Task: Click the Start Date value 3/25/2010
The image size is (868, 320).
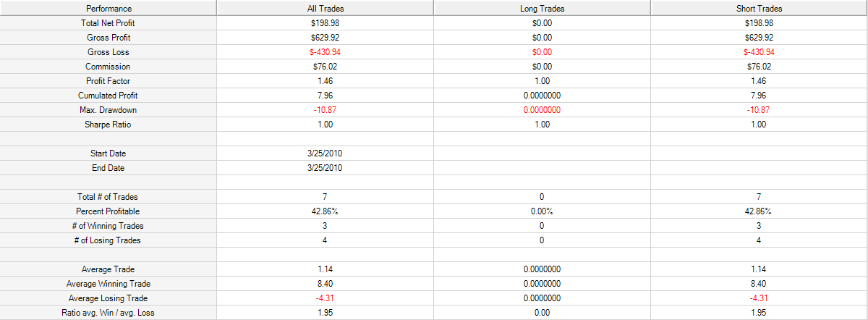Action: point(325,153)
